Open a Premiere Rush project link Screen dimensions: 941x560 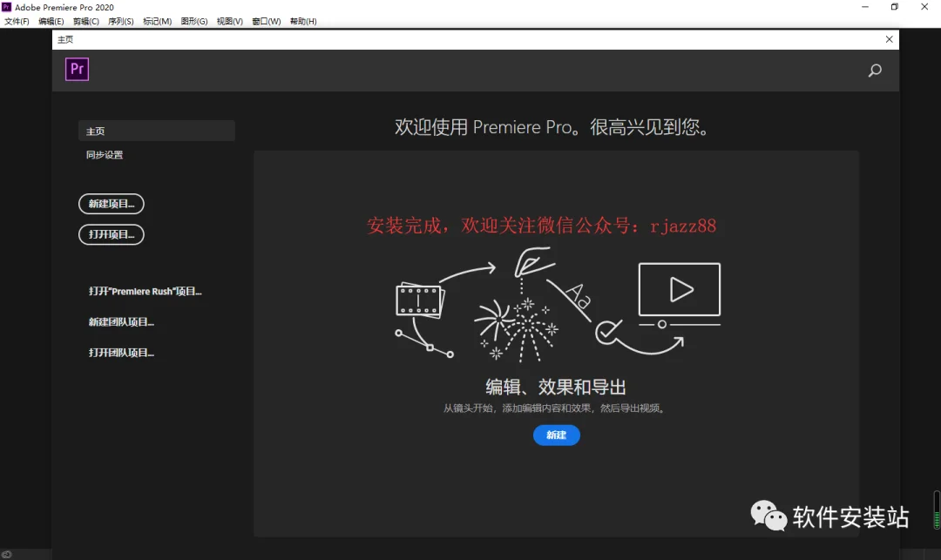(x=146, y=292)
